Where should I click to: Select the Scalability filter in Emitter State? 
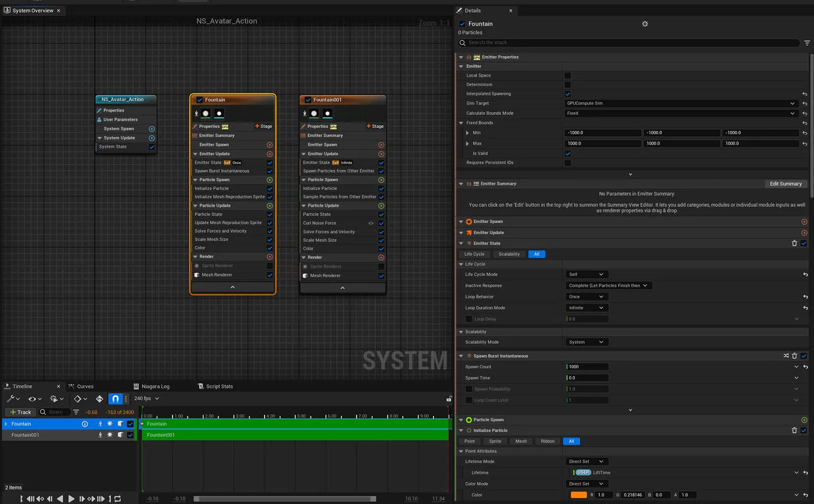(509, 254)
